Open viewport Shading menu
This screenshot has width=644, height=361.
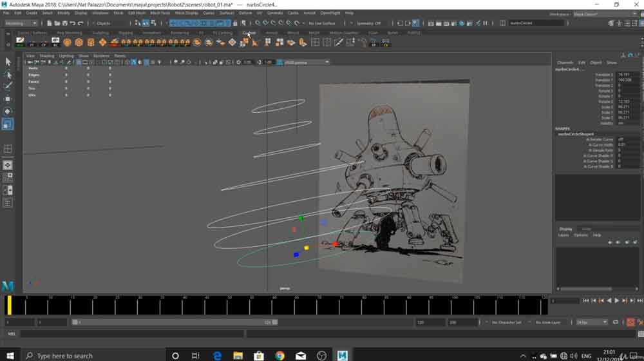(x=46, y=55)
